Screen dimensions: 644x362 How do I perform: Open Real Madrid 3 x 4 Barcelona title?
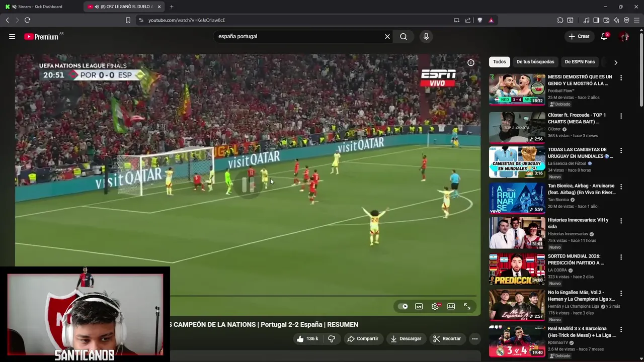[582, 332]
